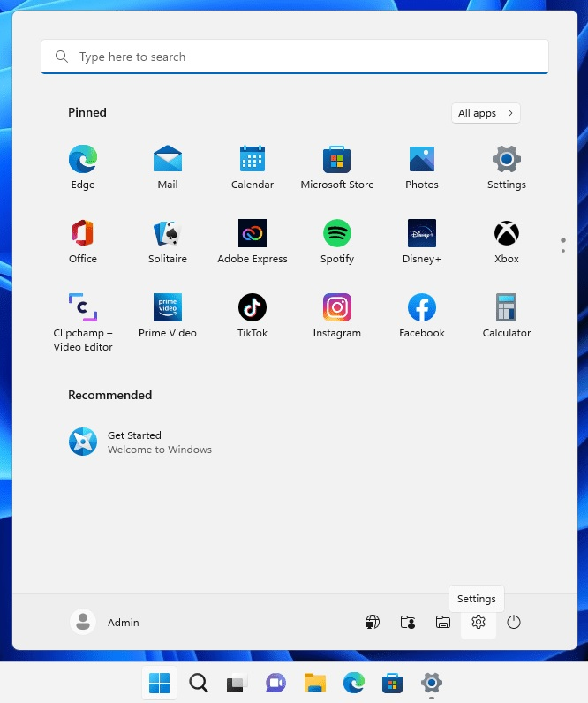Open the Calendar app

253,167
